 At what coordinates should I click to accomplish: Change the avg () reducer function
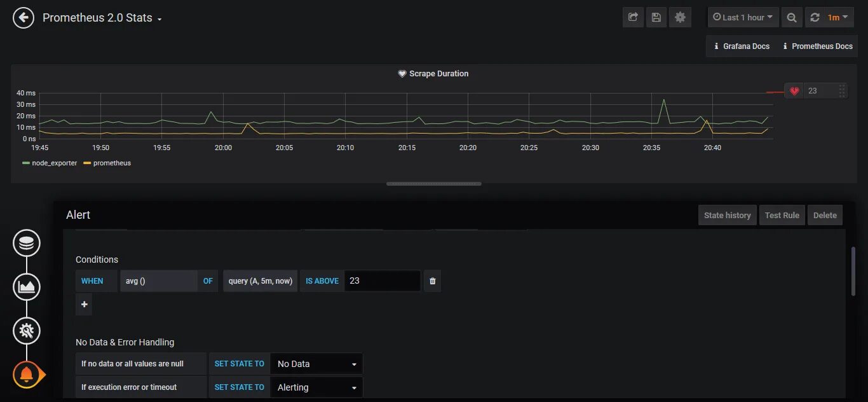point(158,281)
